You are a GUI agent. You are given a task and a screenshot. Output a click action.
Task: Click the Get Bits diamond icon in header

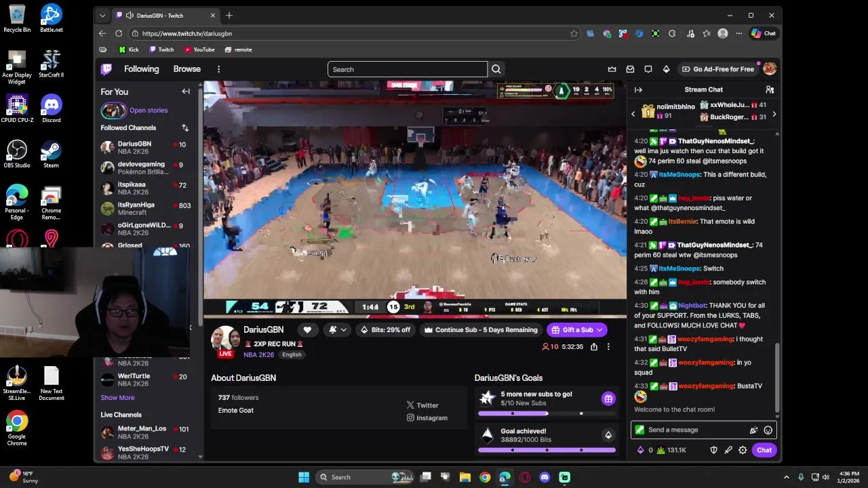[x=666, y=69]
